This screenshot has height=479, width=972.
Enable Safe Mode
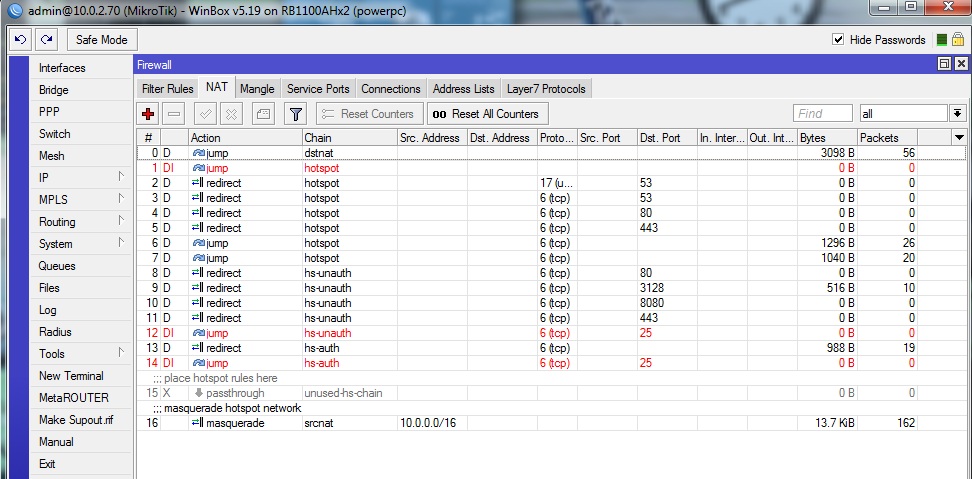(x=102, y=40)
